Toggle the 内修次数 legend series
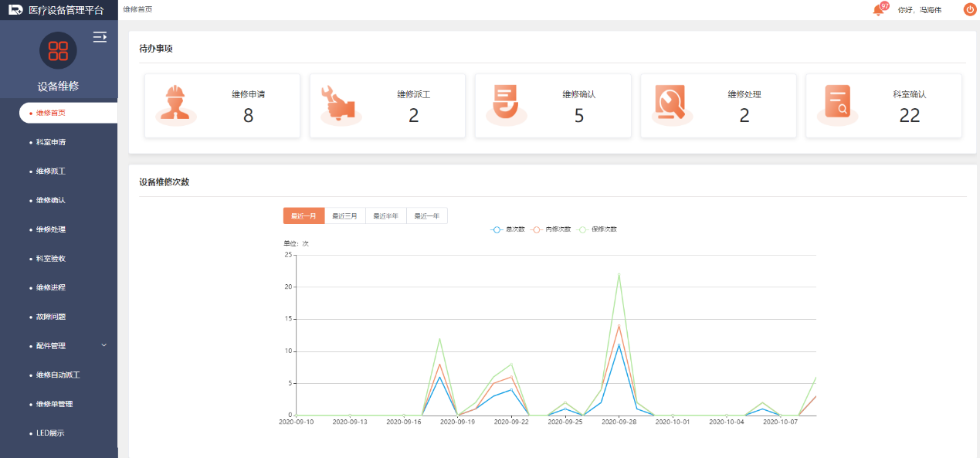Image resolution: width=980 pixels, height=458 pixels. pos(551,229)
